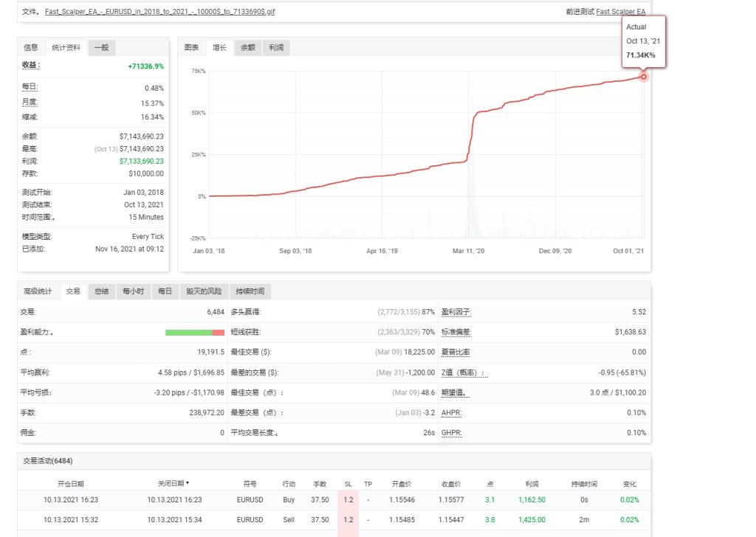View the 毁灭的风险 tab
This screenshot has height=537, width=756.
205,291
